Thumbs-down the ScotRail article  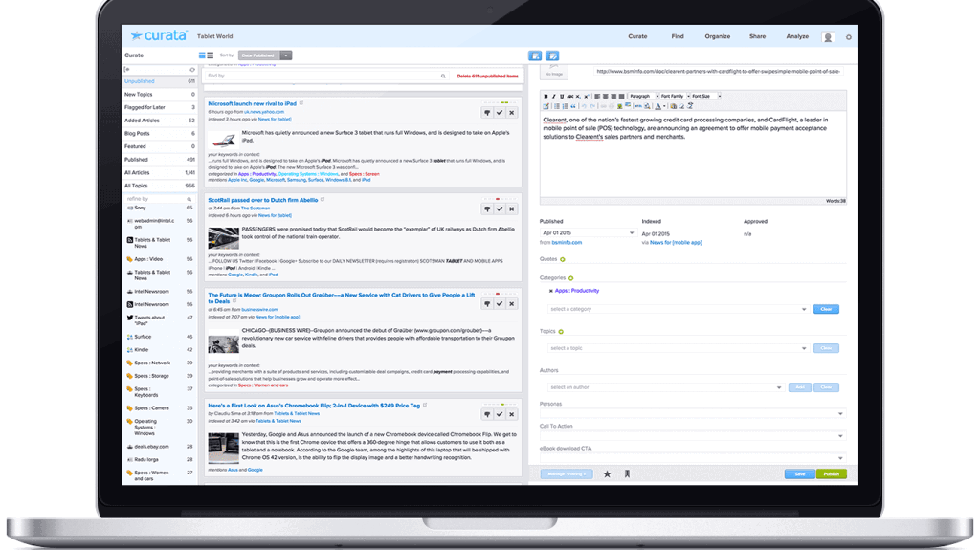coord(487,209)
